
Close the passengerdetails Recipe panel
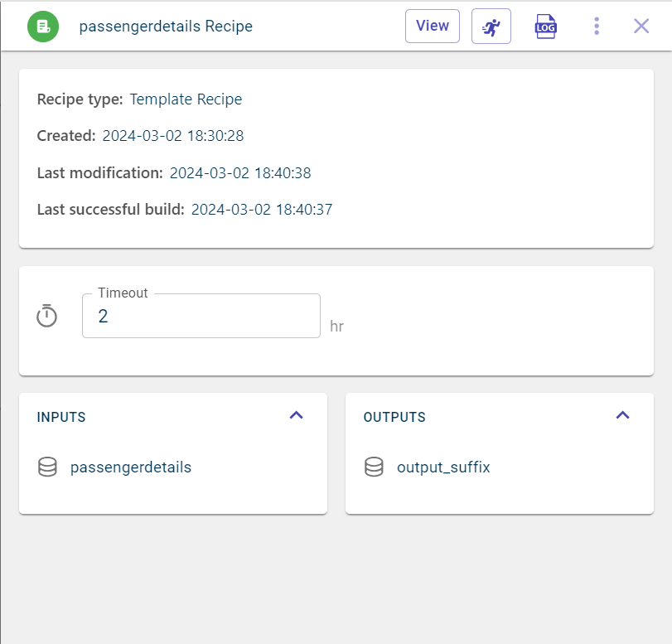pos(641,27)
